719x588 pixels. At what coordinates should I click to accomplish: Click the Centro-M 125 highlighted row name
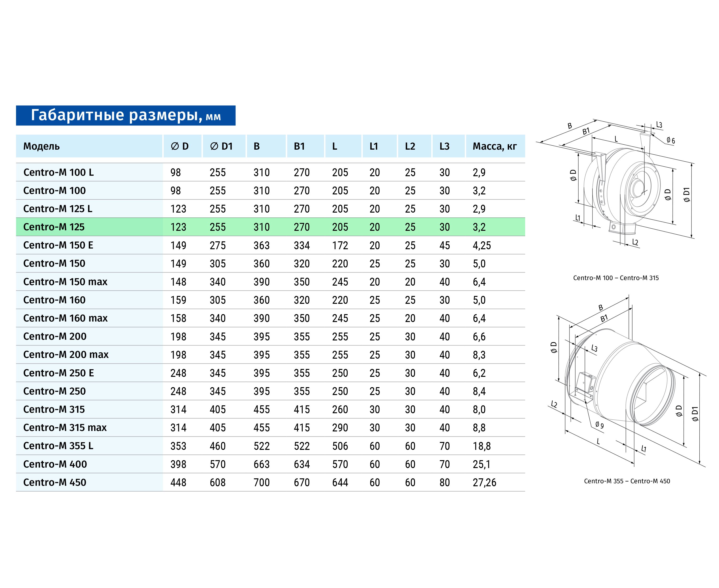pyautogui.click(x=54, y=227)
